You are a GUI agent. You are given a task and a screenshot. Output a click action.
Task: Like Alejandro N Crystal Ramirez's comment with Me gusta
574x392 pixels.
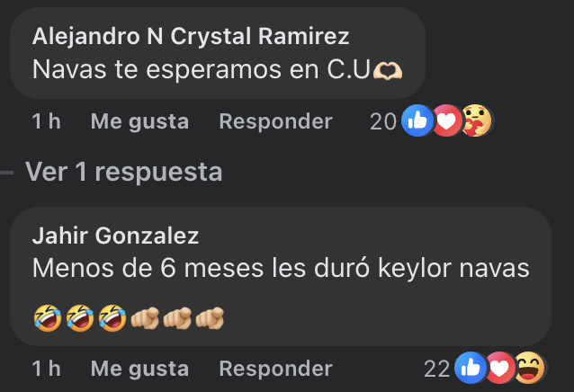pyautogui.click(x=139, y=121)
